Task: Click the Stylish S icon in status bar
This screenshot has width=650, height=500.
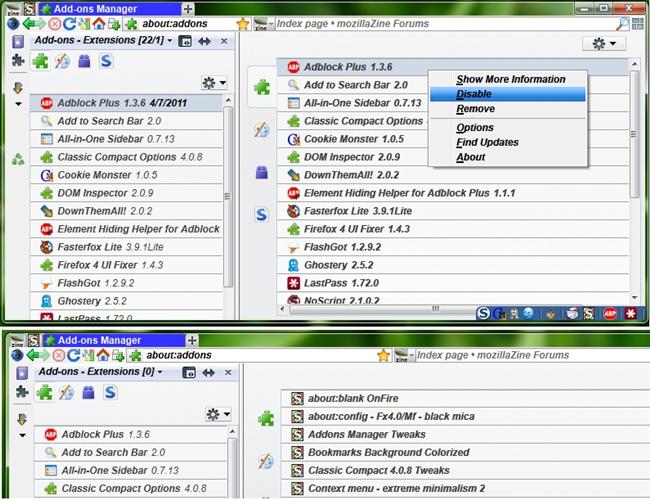Action: (x=483, y=313)
